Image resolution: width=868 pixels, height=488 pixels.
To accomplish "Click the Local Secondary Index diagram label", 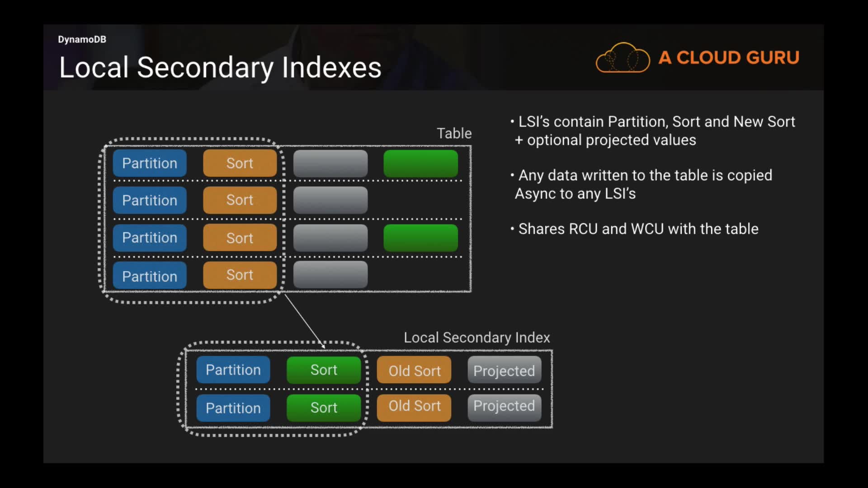I will (476, 338).
